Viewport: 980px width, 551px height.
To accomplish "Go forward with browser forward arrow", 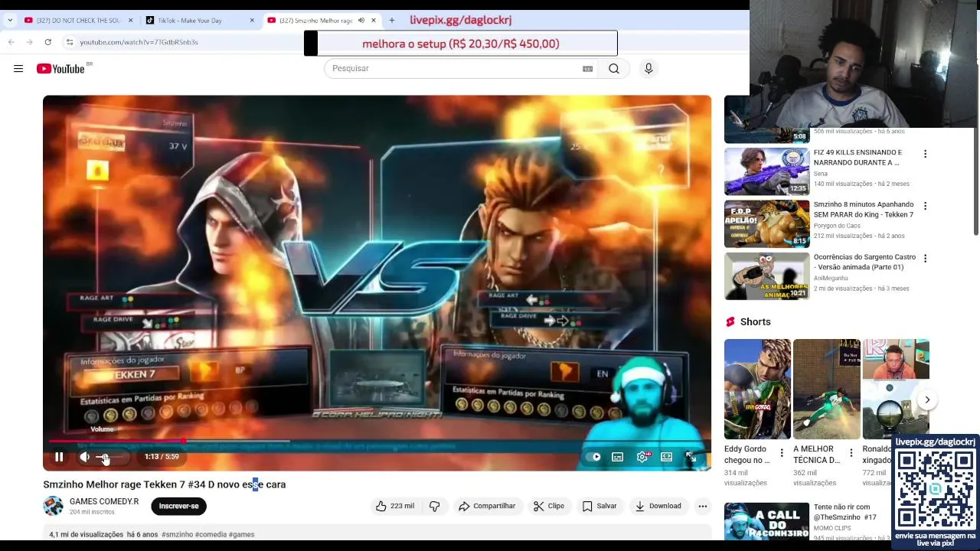I will [29, 42].
